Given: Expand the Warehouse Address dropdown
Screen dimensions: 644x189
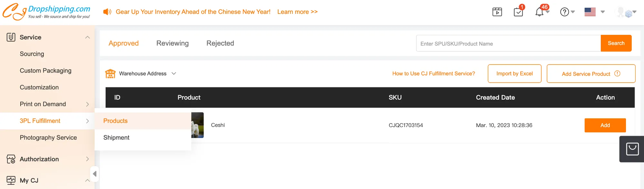Looking at the screenshot, I should 174,74.
